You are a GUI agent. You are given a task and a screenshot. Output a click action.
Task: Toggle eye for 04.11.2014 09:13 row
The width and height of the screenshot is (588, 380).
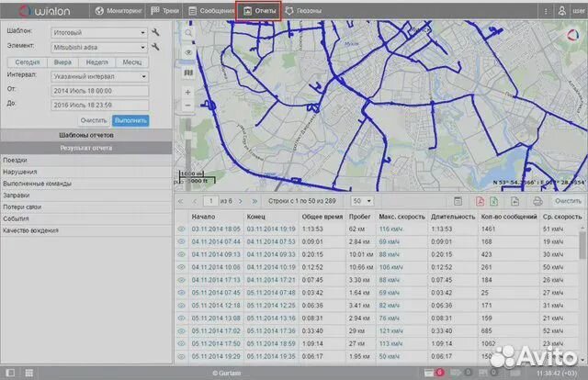[181, 254]
